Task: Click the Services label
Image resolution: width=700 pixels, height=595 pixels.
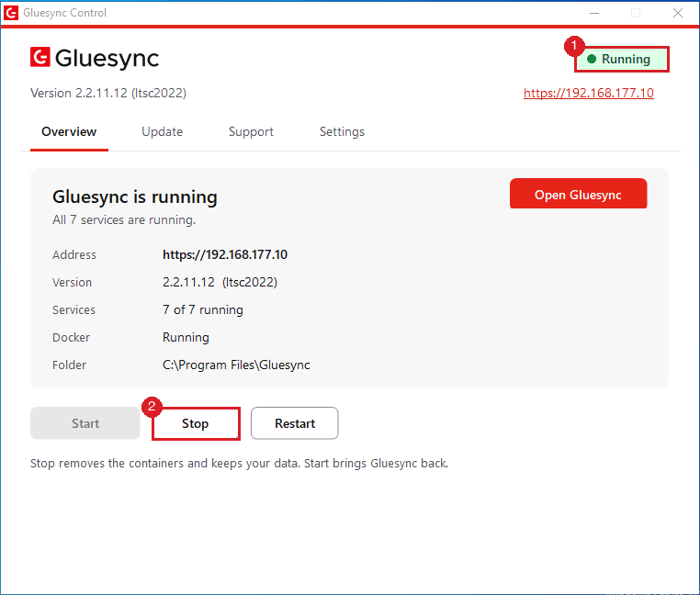Action: (73, 309)
